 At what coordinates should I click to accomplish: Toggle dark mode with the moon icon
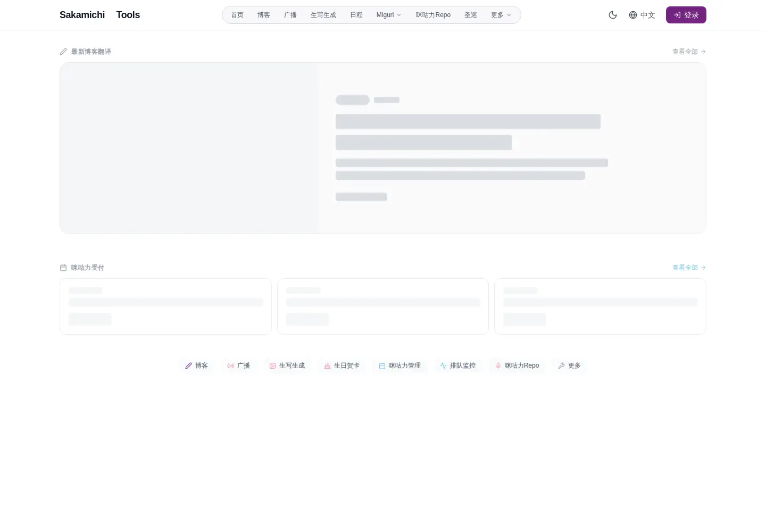click(613, 15)
